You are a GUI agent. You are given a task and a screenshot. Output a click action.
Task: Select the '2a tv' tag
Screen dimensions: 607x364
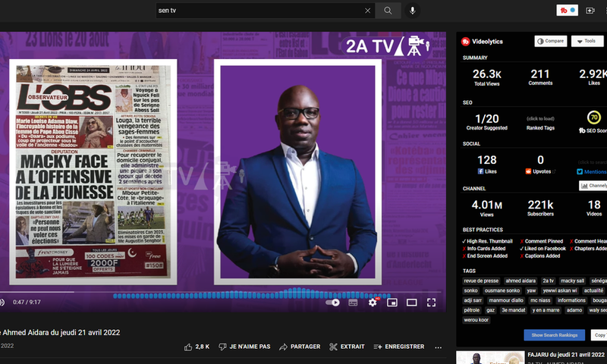click(548, 281)
